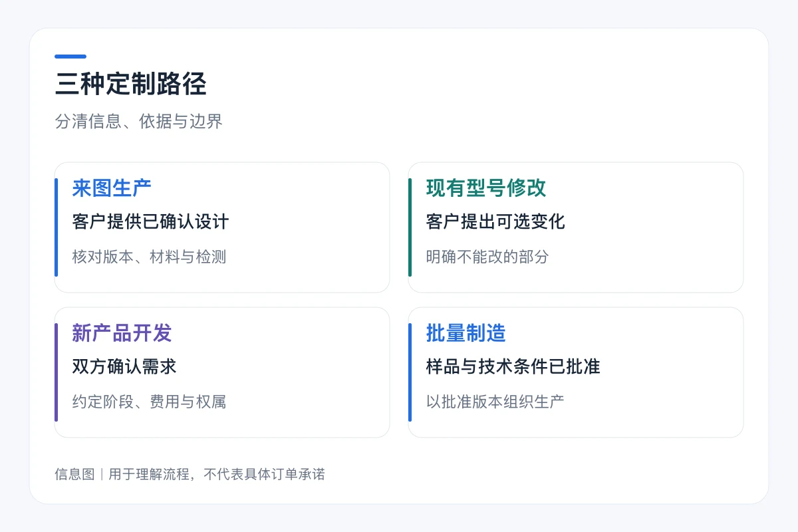Click the text 约定阶段、费用与权属

pyautogui.click(x=149, y=402)
